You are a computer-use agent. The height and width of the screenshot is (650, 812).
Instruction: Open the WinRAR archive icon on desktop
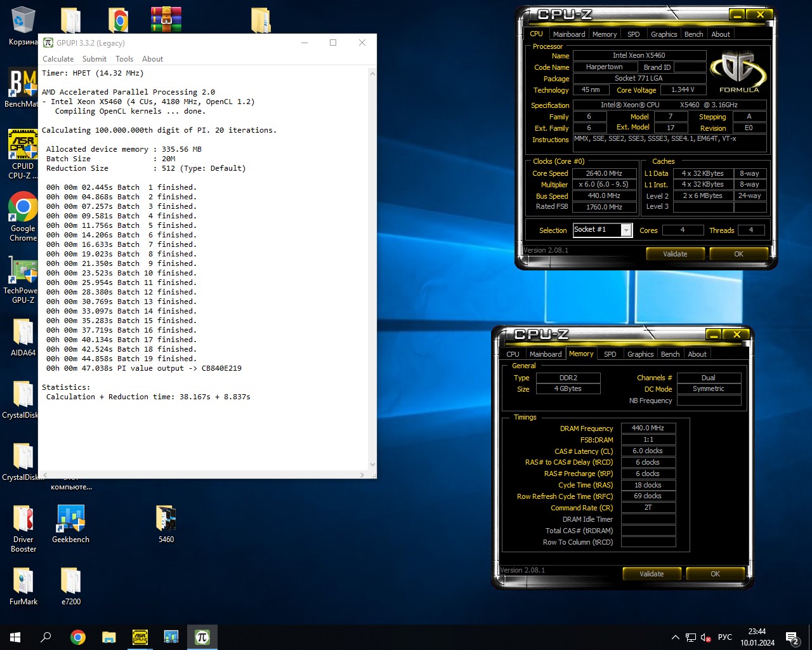click(x=166, y=20)
